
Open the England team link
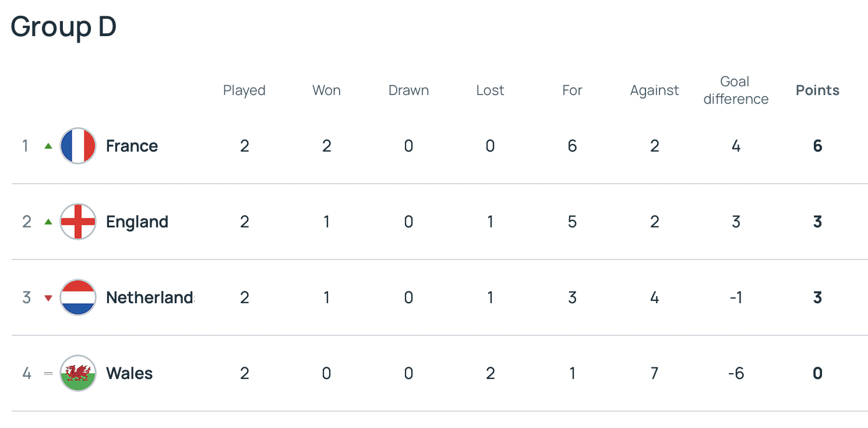click(137, 222)
